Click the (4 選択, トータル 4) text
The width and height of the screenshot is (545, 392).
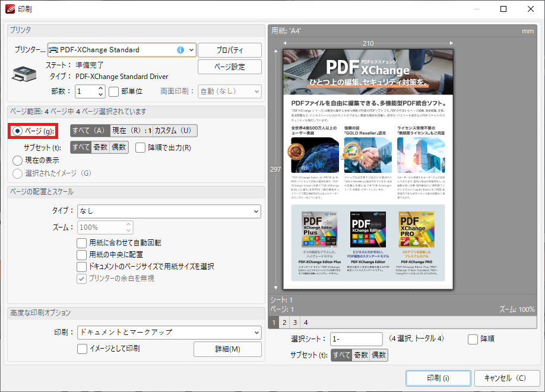416,339
